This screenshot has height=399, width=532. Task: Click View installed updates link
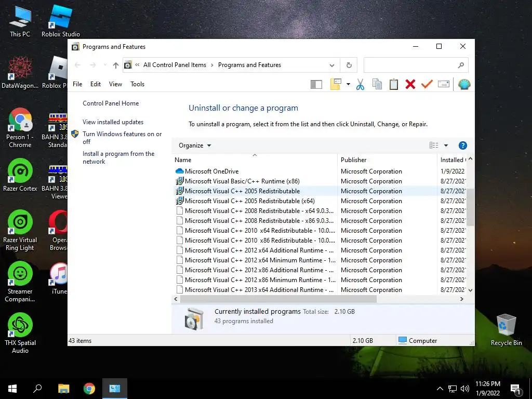(x=113, y=122)
